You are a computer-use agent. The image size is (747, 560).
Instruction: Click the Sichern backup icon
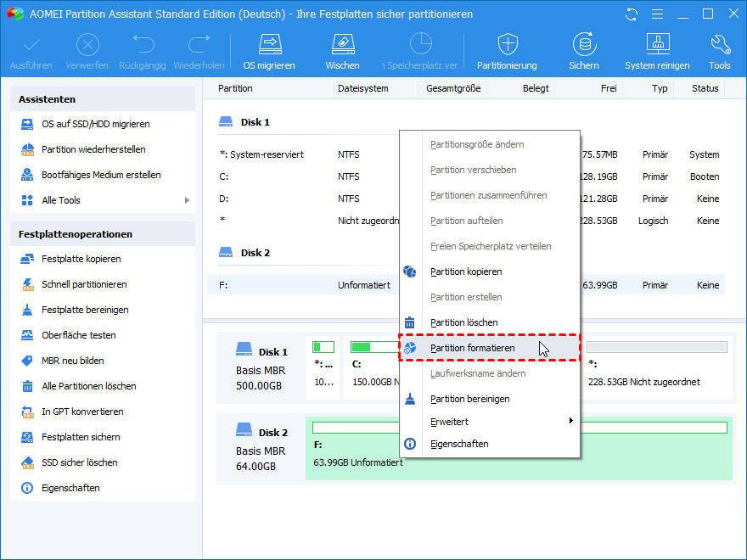(584, 45)
